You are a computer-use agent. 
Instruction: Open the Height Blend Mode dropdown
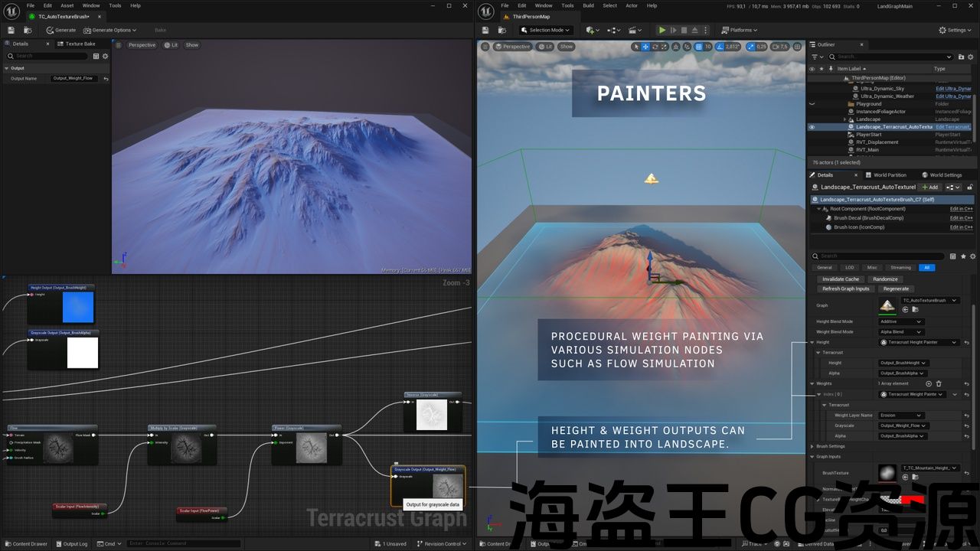click(900, 321)
